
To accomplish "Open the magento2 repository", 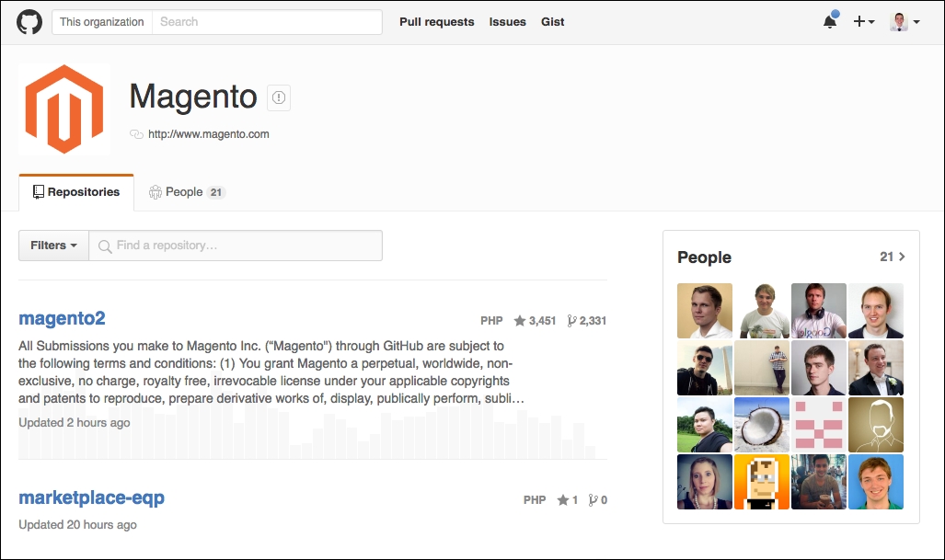I will coord(62,318).
